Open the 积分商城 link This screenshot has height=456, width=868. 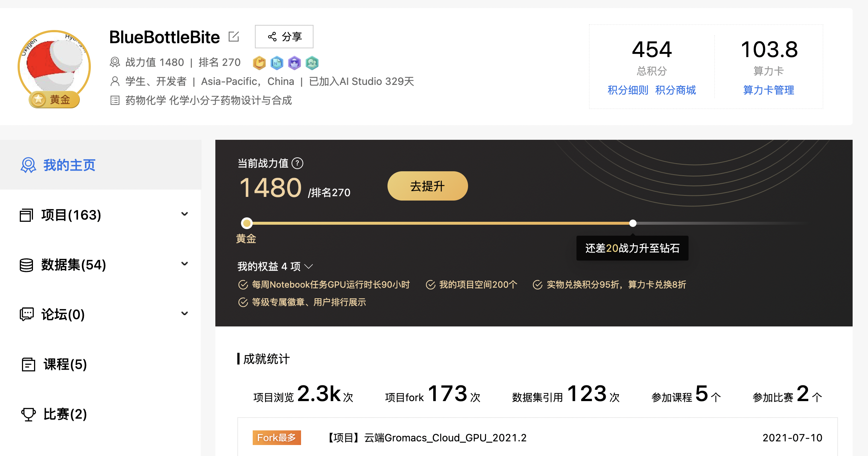click(675, 90)
